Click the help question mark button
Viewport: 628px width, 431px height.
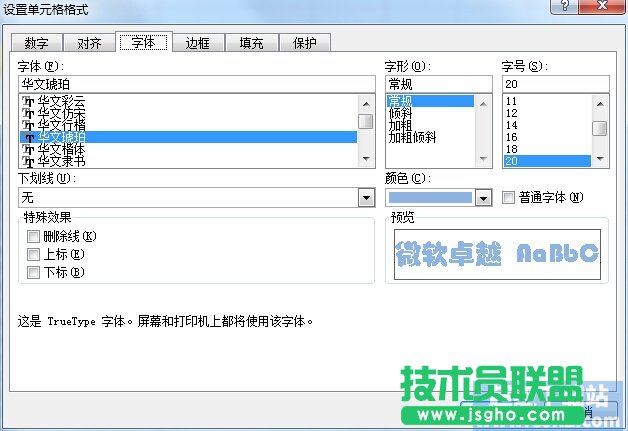click(566, 7)
